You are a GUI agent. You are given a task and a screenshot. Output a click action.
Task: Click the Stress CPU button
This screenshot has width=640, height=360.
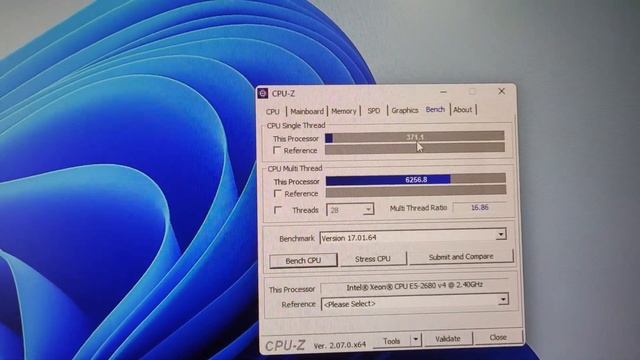pos(373,259)
